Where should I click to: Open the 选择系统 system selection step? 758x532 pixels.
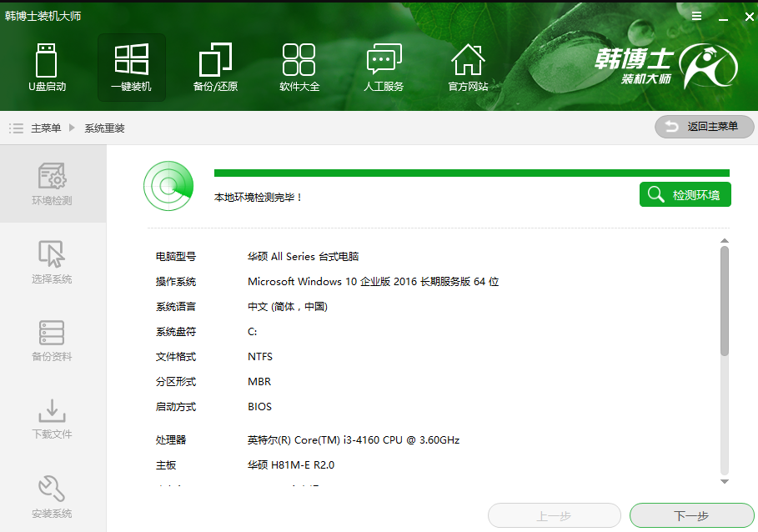(52, 262)
